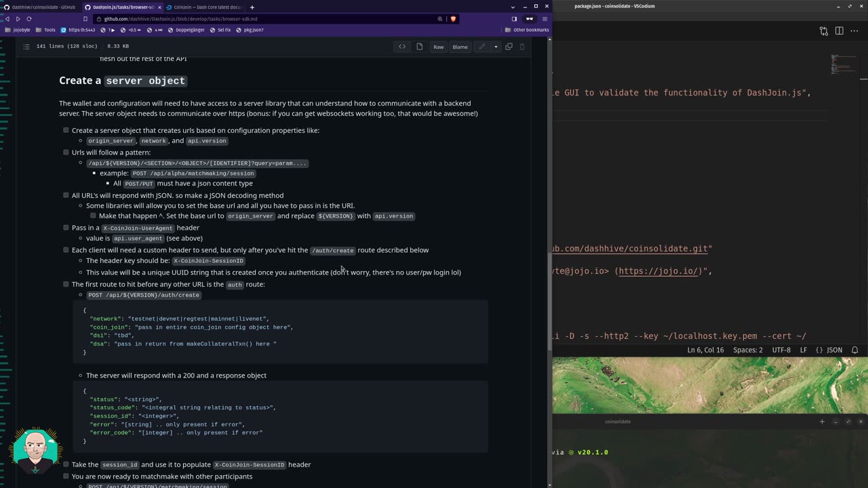This screenshot has width=868, height=488.
Task: Go forward using the browser forward arrow
Action: click(18, 19)
